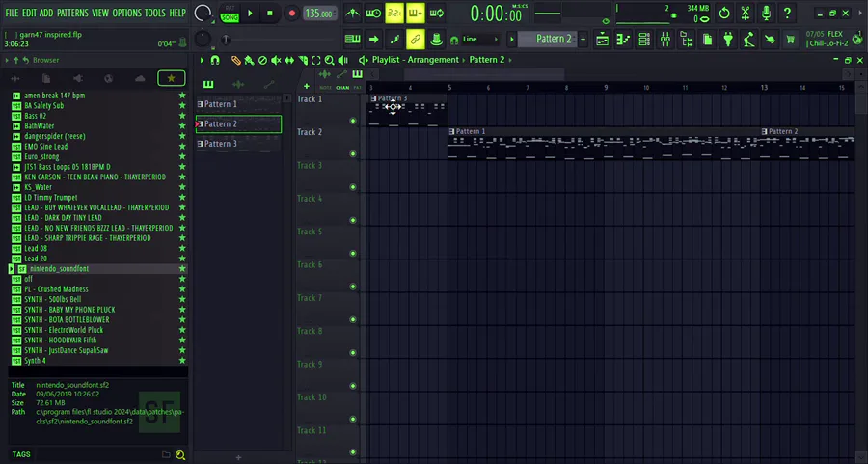This screenshot has width=868, height=464.
Task: Open the Playlist view icon
Action: (x=602, y=40)
